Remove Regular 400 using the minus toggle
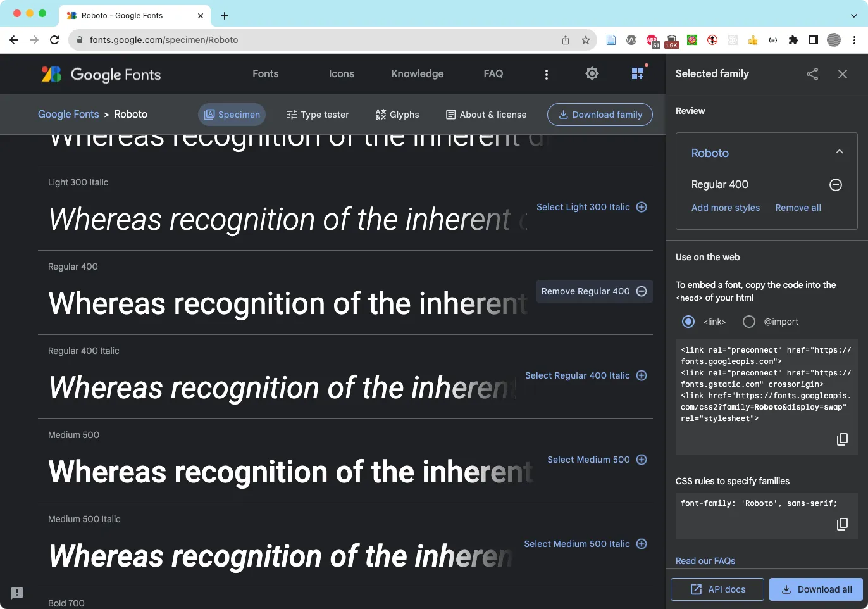 coord(835,185)
